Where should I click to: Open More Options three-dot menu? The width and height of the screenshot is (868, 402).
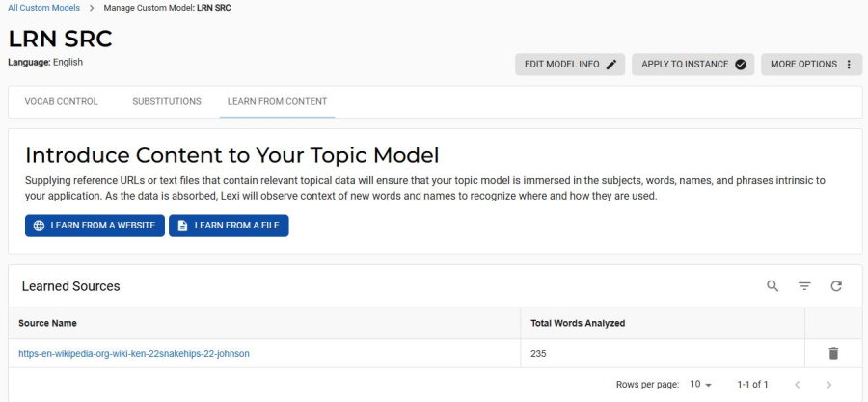[x=849, y=65]
